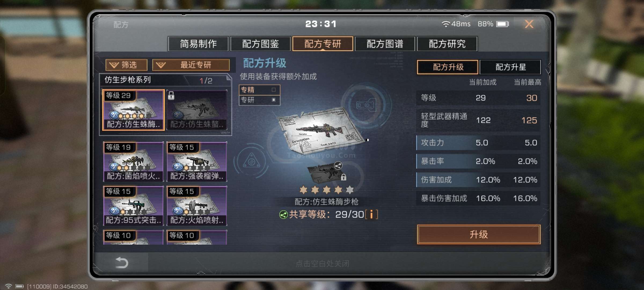Toggle the 专研 checkbox

(273, 100)
